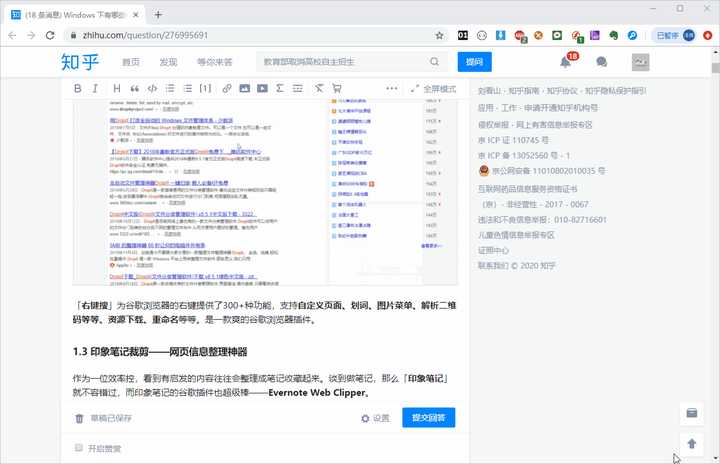Bookmark this page with the star icon
720x464 pixels.
point(439,35)
